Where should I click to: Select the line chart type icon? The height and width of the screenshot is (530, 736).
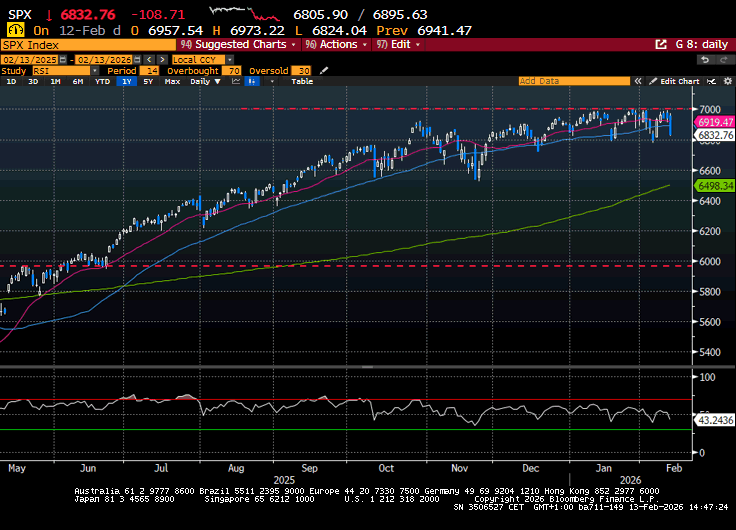pyautogui.click(x=234, y=81)
